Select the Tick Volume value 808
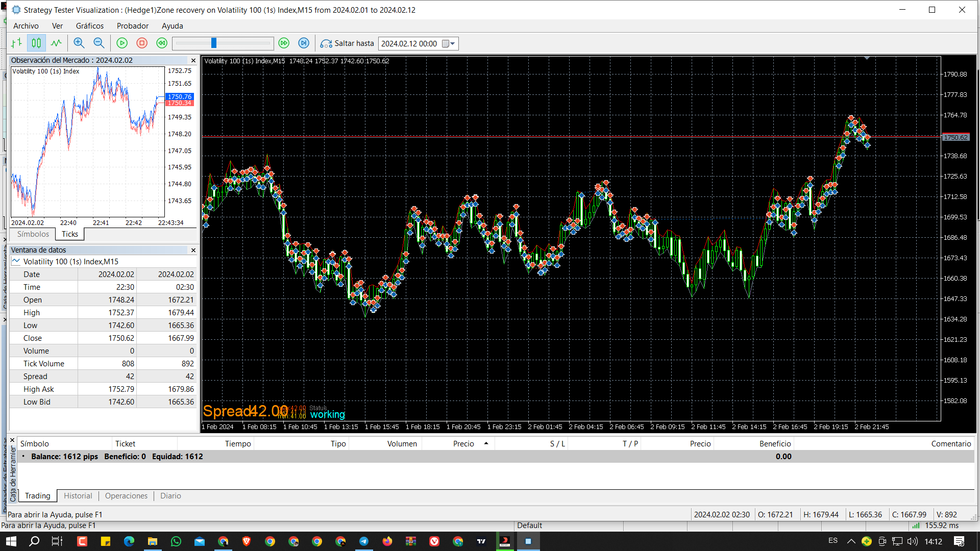Screen dimensions: 980x551 [128, 364]
